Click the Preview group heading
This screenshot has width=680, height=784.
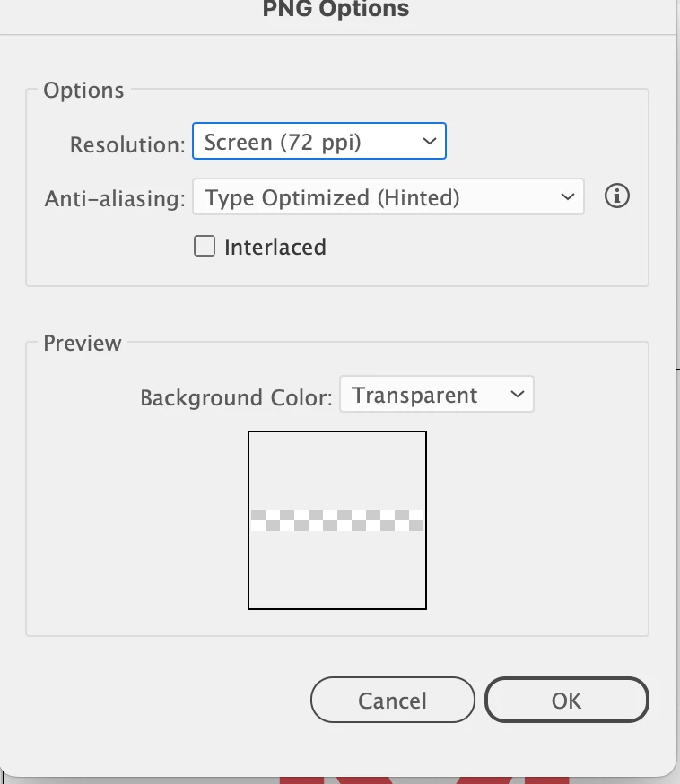point(83,344)
